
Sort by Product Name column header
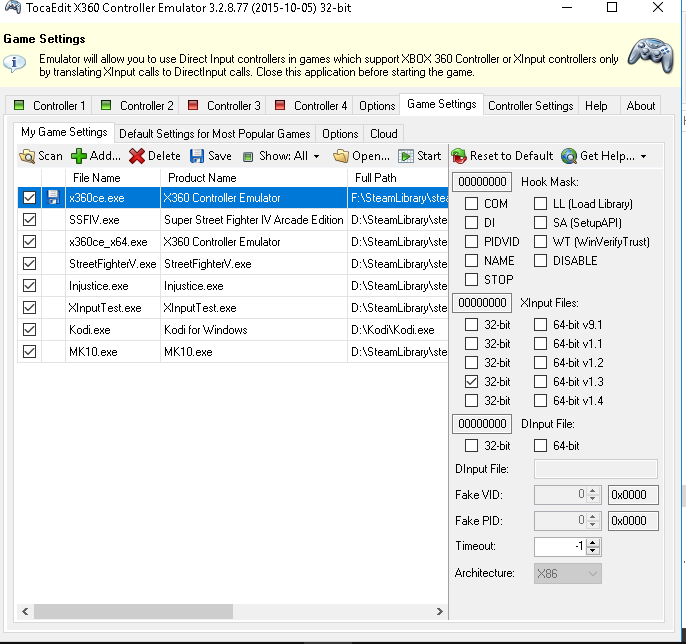(x=254, y=178)
